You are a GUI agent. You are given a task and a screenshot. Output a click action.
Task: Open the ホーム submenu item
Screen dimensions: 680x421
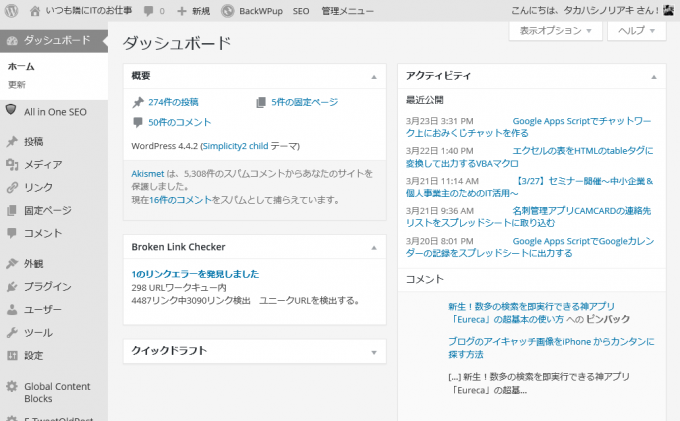click(x=21, y=66)
